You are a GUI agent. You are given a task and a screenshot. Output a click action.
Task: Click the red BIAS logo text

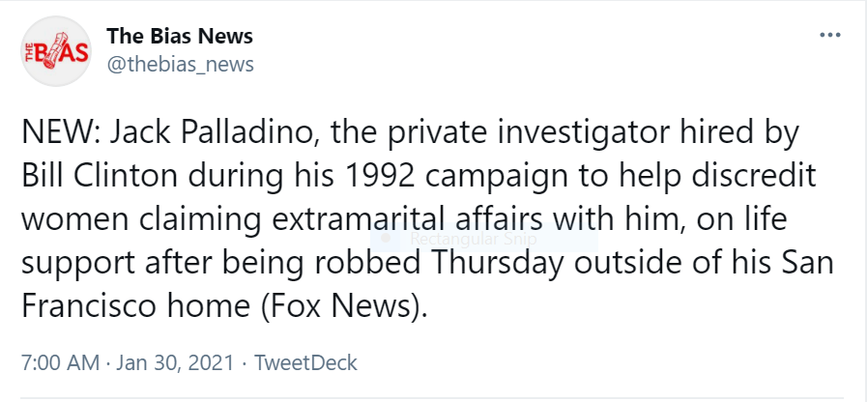(56, 51)
